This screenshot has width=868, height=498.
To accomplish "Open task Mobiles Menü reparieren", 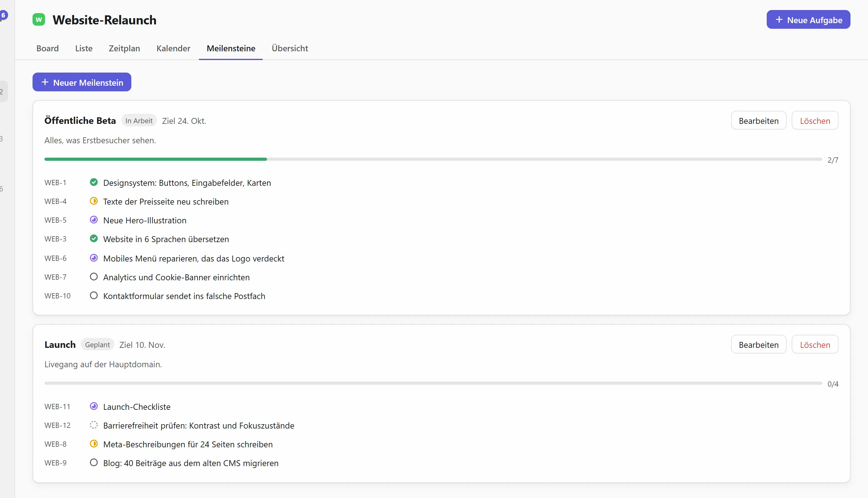I will pyautogui.click(x=194, y=259).
